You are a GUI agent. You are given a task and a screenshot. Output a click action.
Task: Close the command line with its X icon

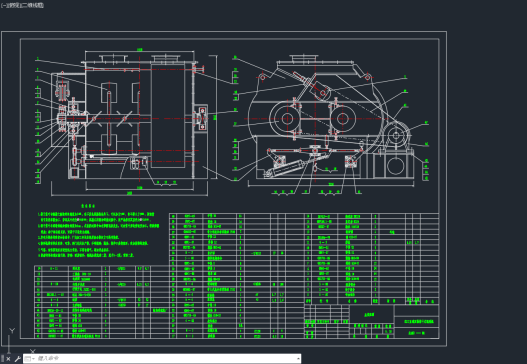click(x=8, y=359)
